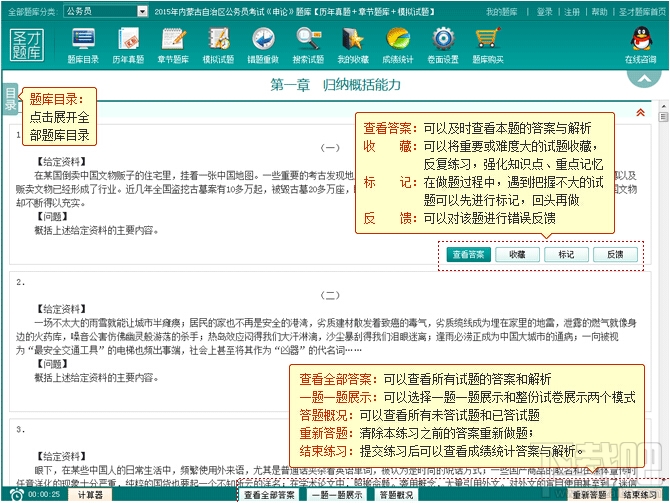Screen dimensions: 670x503
Task: Open 错题重做 redo mistakes icon
Action: tap(263, 45)
